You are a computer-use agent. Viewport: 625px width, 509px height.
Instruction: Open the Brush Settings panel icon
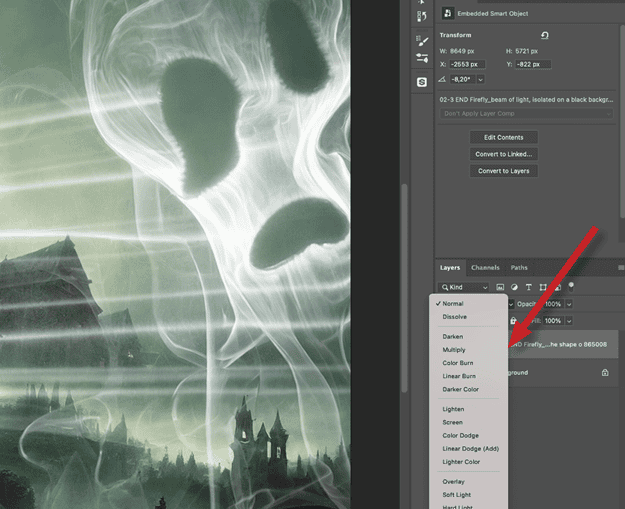point(421,41)
